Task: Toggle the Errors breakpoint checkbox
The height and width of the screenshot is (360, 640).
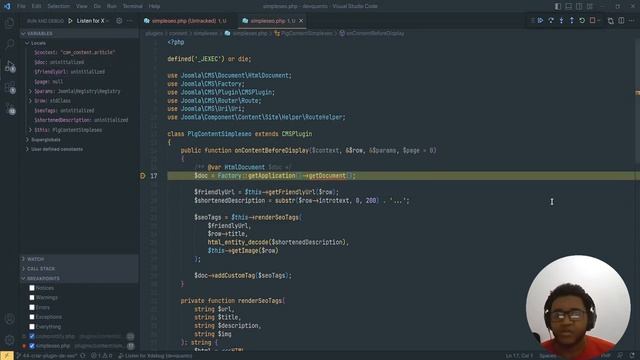Action: pos(32,307)
